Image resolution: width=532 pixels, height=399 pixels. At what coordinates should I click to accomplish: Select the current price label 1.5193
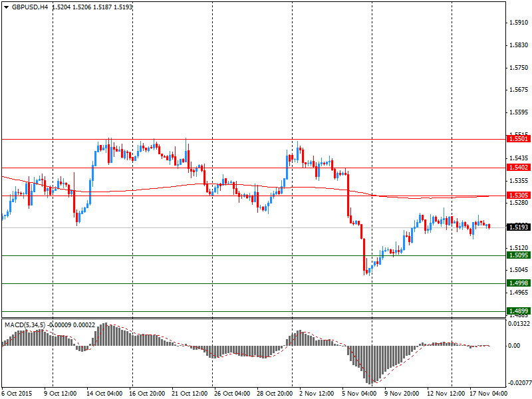click(519, 227)
